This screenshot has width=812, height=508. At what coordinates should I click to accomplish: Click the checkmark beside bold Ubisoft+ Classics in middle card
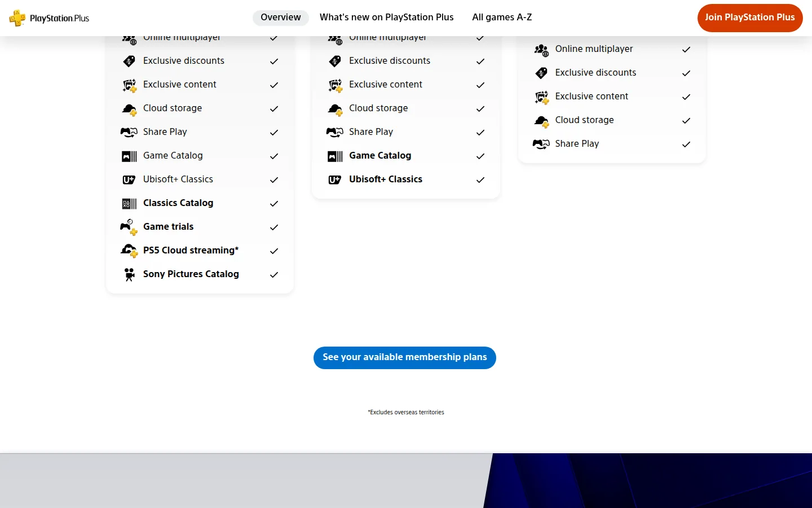(x=480, y=180)
